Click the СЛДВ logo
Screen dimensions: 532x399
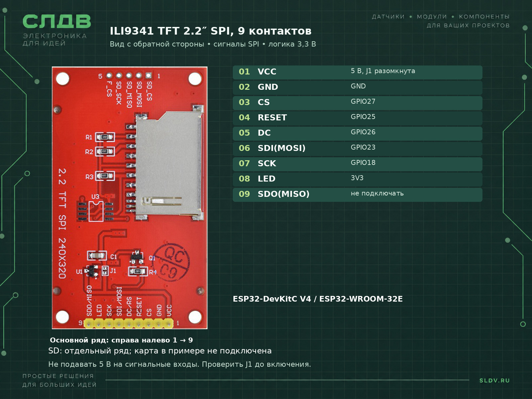click(57, 30)
